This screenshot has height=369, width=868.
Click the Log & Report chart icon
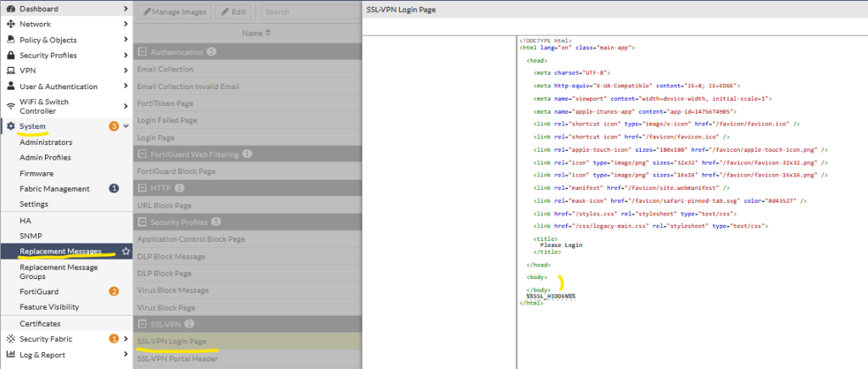(10, 355)
